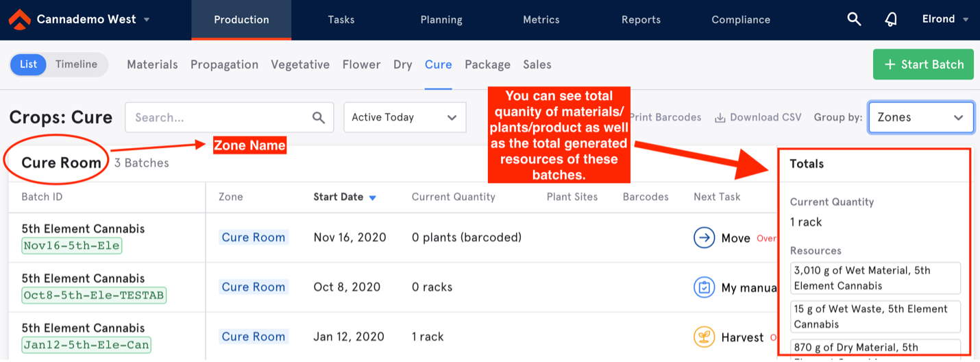Expand the Cannademo West facility selector
The height and width of the screenshot is (362, 980).
147,20
